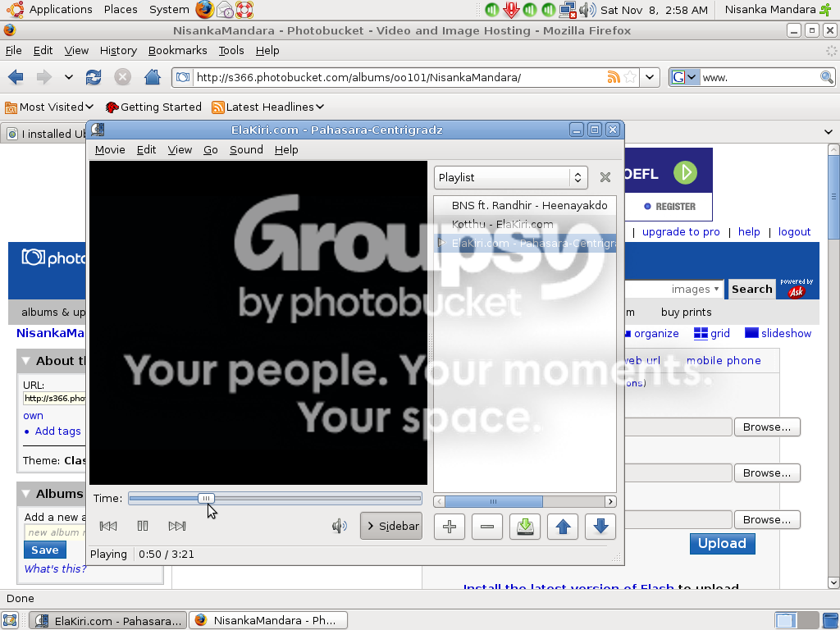This screenshot has width=840, height=630.
Task: Subscribe to page RSS feed icon
Action: (x=614, y=77)
